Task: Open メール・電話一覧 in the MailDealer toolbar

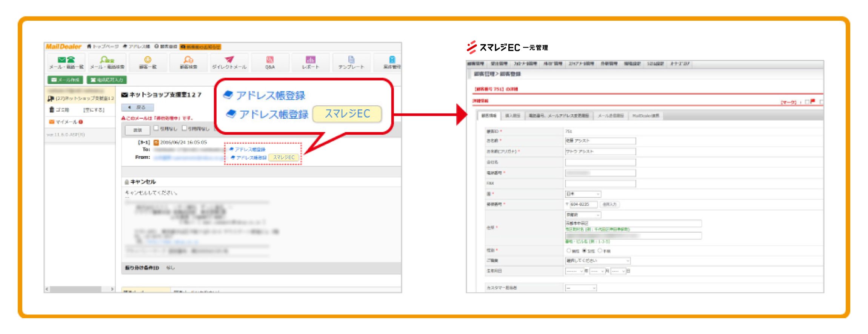Action: point(66,63)
